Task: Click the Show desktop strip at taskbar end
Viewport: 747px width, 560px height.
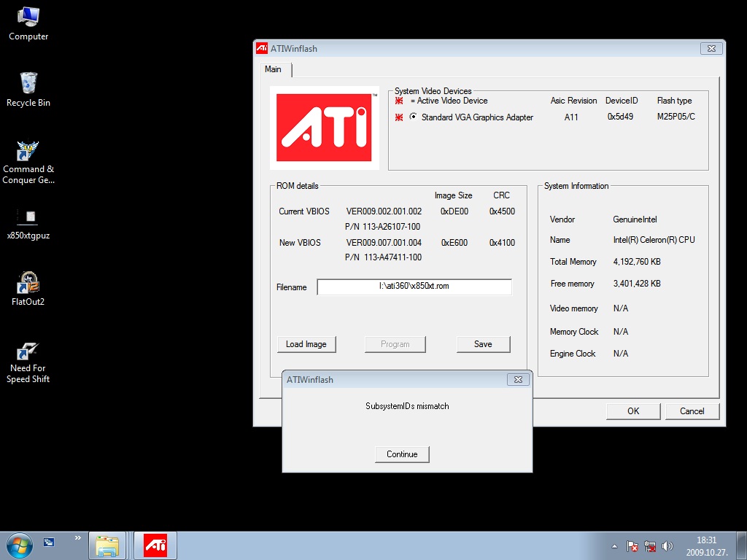Action: (742, 545)
